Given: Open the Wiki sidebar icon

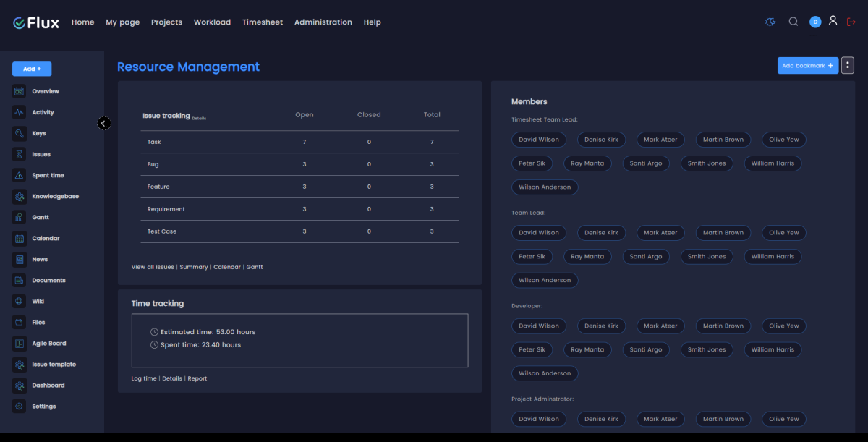Looking at the screenshot, I should click(x=18, y=301).
